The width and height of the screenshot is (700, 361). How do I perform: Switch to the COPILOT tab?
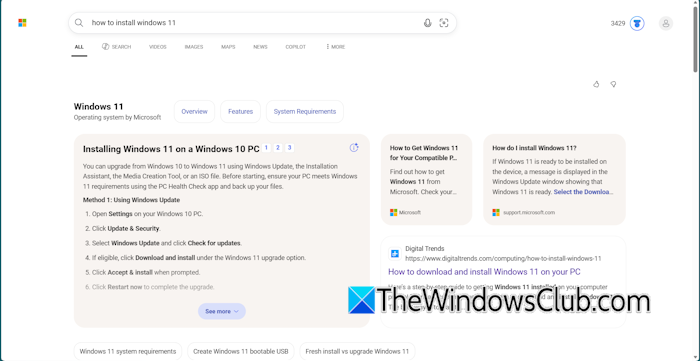click(x=296, y=47)
